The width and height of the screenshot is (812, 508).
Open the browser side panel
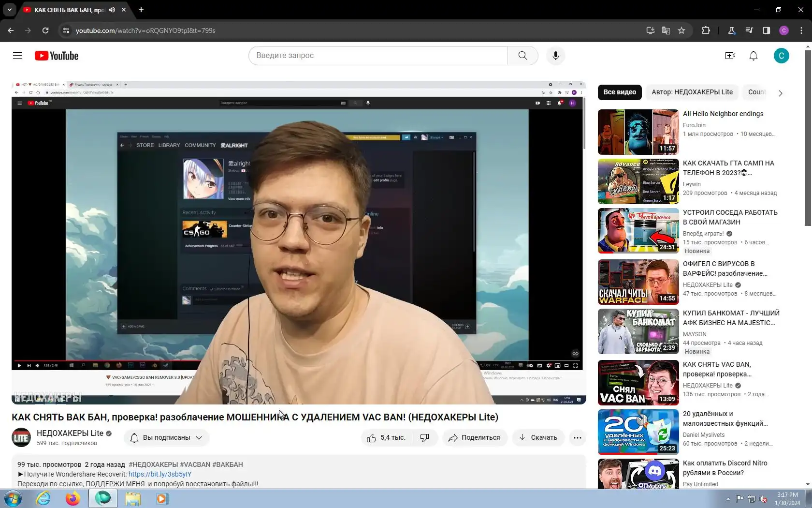[767, 30]
